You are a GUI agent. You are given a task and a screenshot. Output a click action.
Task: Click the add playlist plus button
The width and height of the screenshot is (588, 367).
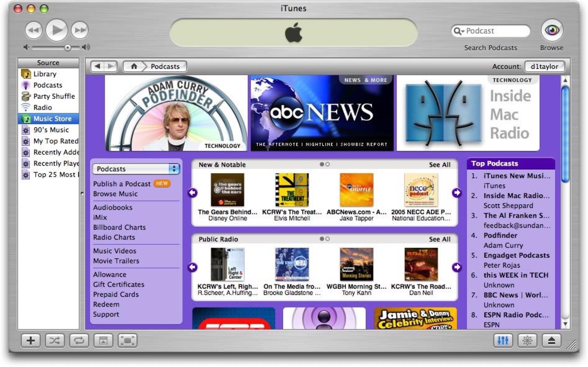click(30, 341)
